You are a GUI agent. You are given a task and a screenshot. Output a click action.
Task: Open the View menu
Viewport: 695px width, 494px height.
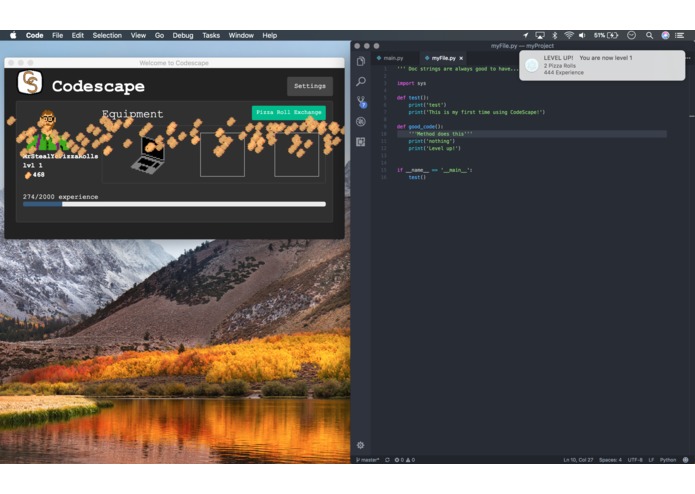click(138, 35)
